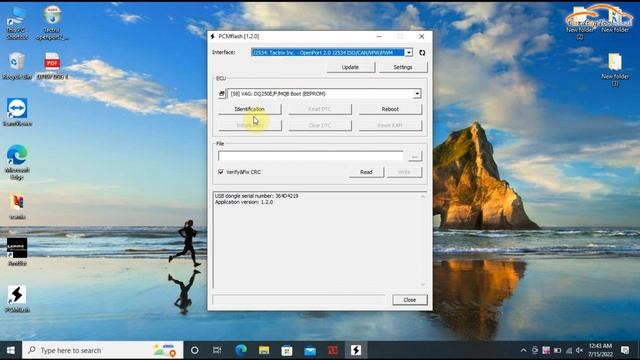The height and width of the screenshot is (360, 640).
Task: Click the Identification button
Action: [249, 109]
